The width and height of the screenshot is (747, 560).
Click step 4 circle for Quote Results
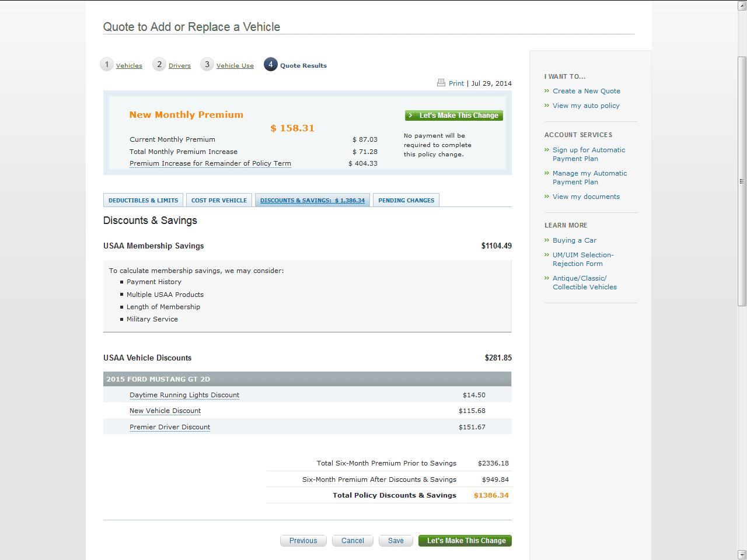271,64
